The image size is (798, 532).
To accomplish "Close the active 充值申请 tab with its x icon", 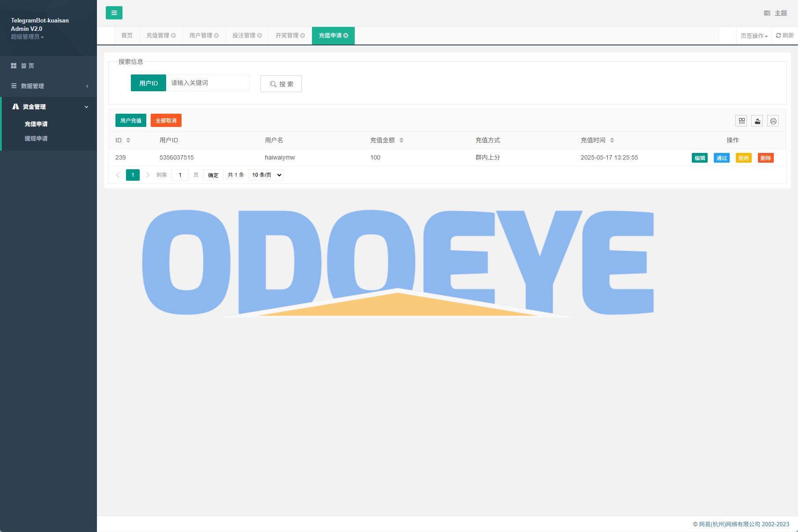I will click(346, 35).
